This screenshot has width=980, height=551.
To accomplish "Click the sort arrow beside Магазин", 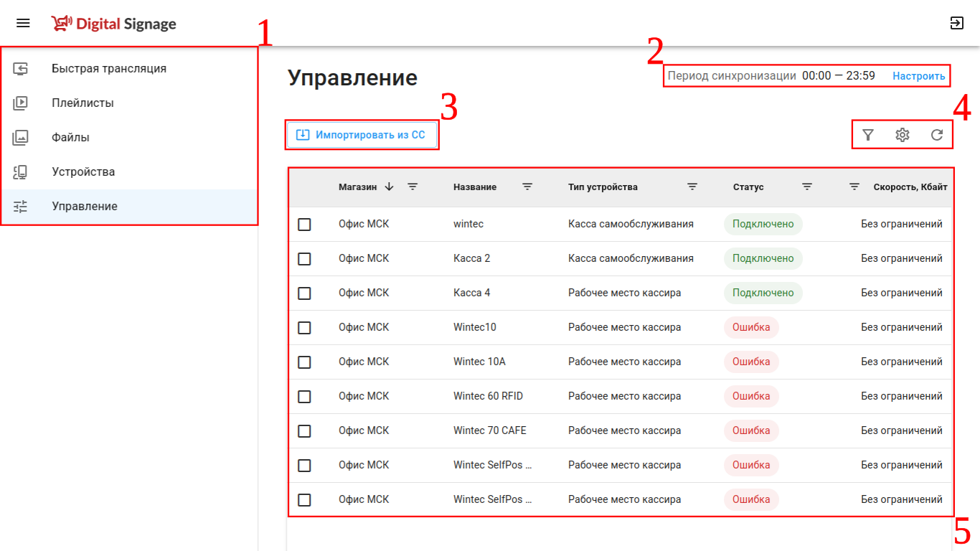I will tap(390, 187).
